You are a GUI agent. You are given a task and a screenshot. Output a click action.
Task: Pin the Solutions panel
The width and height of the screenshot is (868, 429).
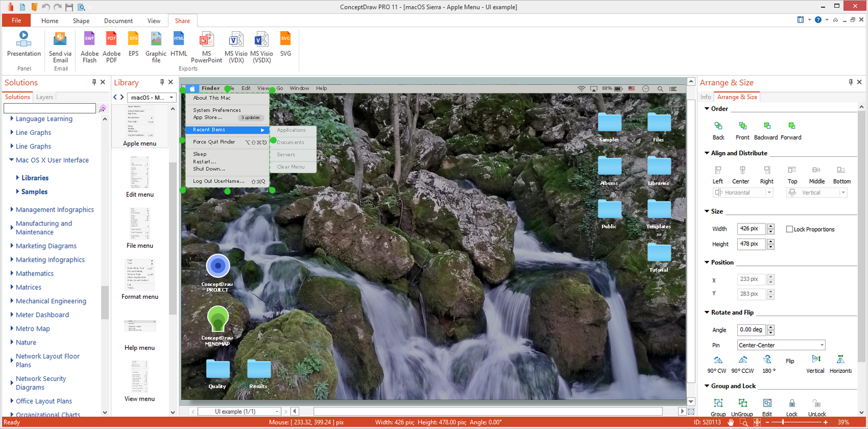tap(94, 82)
